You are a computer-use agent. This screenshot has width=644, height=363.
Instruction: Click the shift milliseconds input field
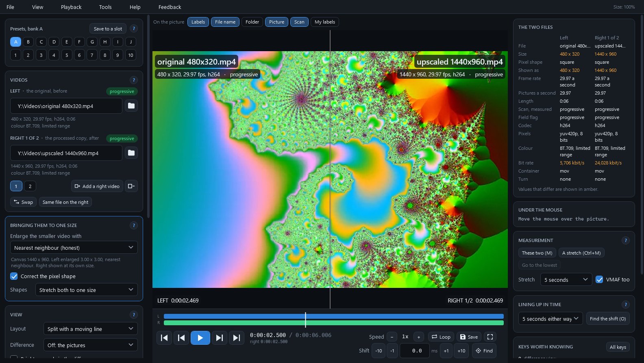pyautogui.click(x=415, y=351)
